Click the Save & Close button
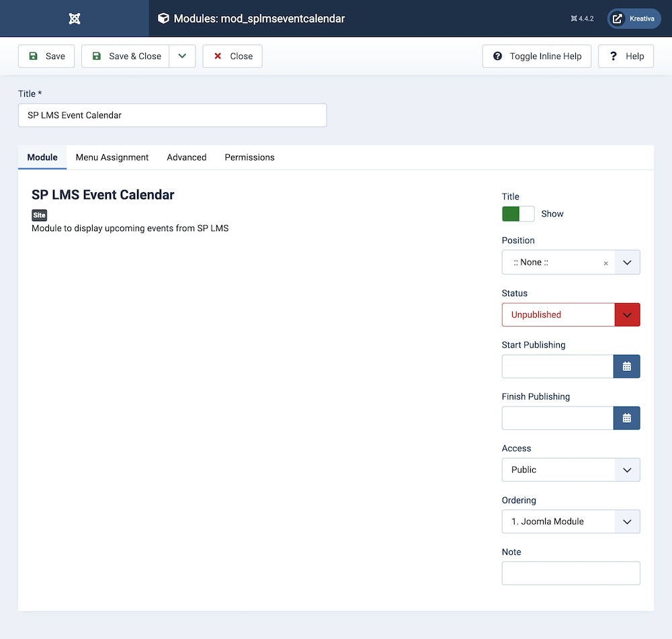672x639 pixels. pyautogui.click(x=126, y=56)
